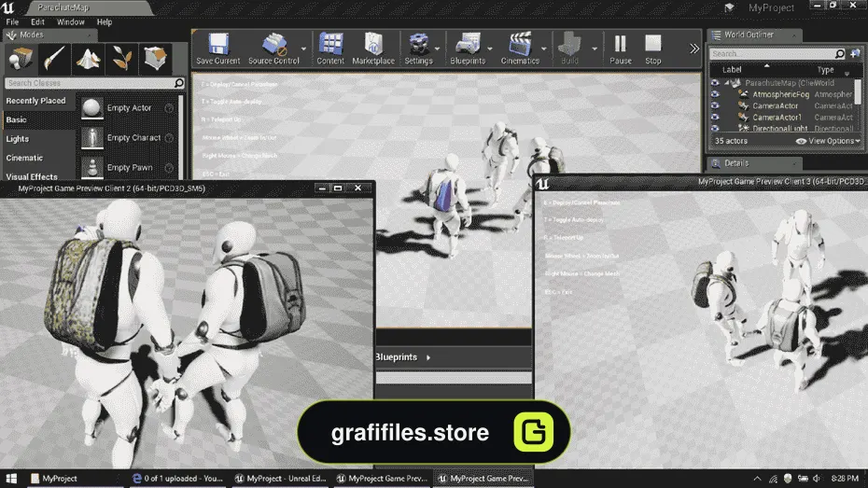
Task: Open the View Options dropdown
Action: pyautogui.click(x=828, y=141)
